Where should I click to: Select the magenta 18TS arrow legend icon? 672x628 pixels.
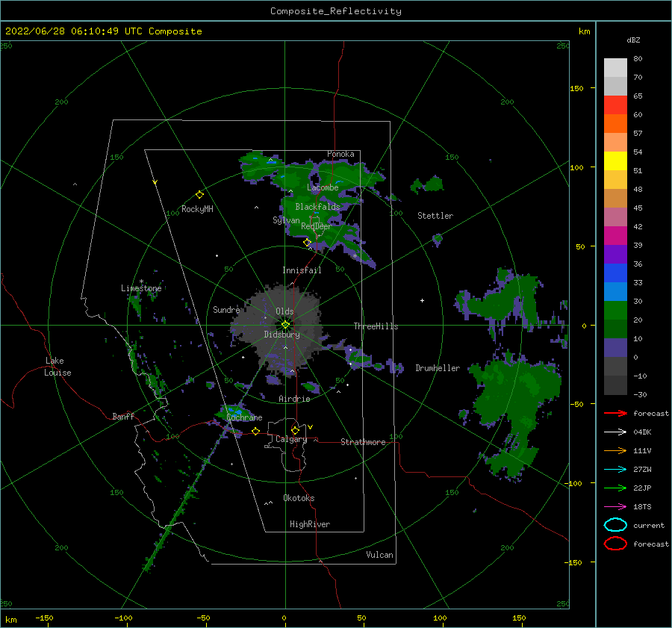[615, 507]
